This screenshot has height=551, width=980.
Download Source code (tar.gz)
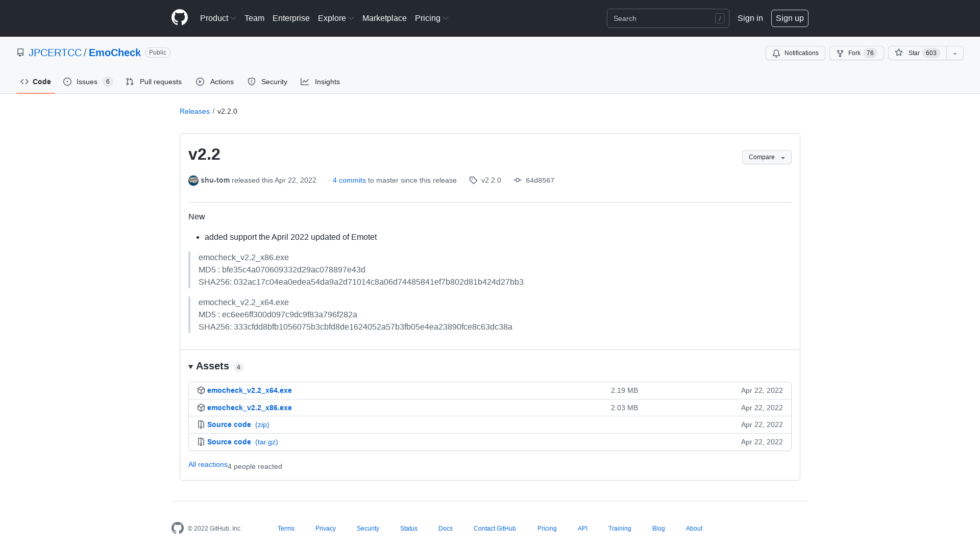pos(242,442)
